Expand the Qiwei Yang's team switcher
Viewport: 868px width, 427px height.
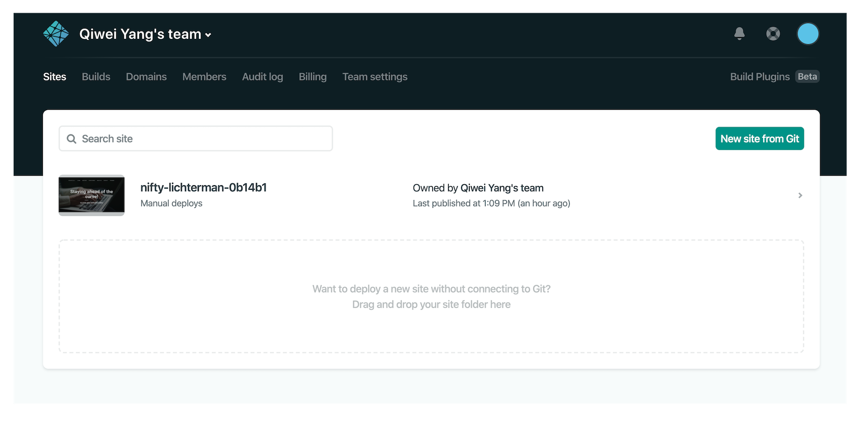(x=145, y=34)
